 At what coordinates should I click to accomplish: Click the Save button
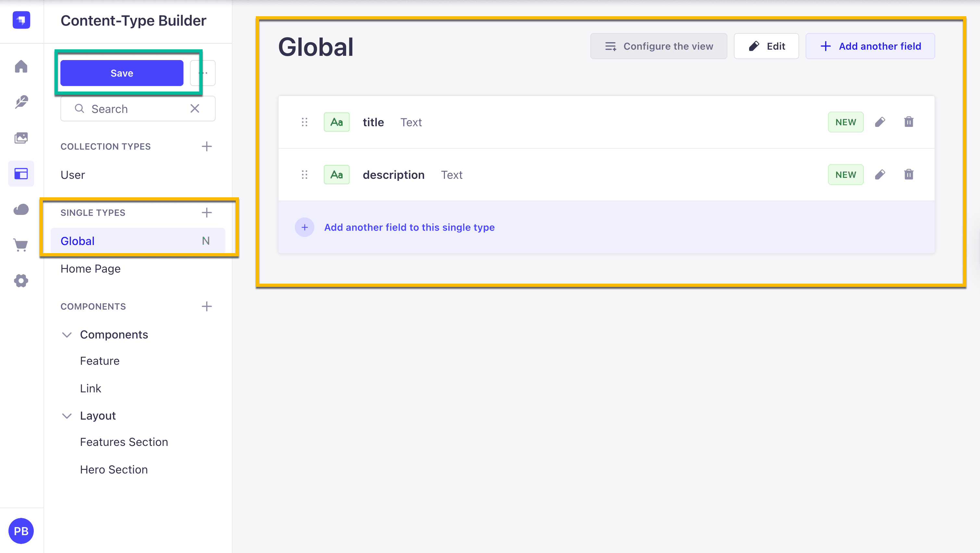coord(122,73)
